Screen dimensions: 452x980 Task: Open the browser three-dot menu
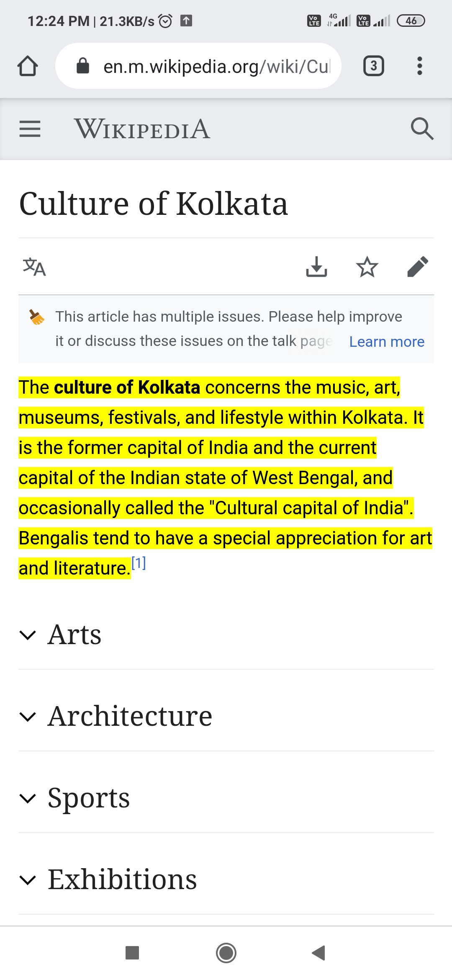tap(419, 66)
